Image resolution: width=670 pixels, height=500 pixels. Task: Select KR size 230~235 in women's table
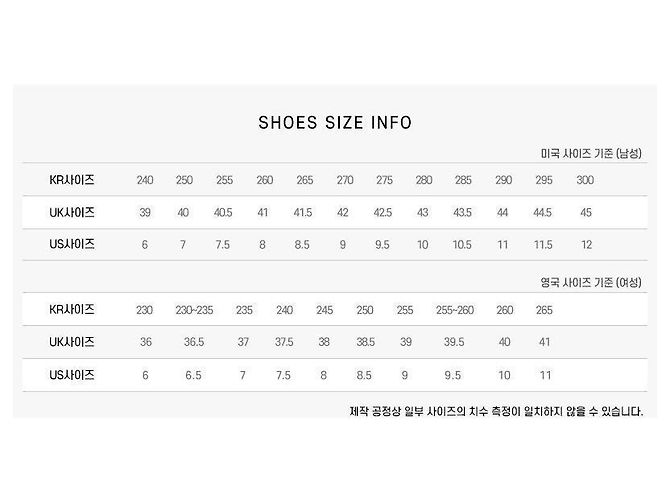coord(194,310)
